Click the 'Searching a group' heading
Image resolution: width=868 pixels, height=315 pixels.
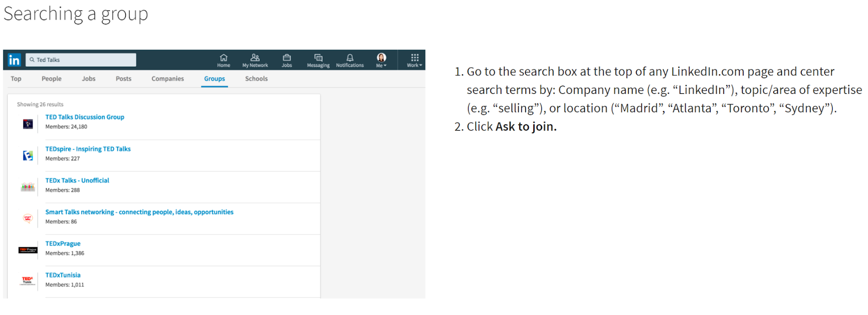[x=75, y=14]
